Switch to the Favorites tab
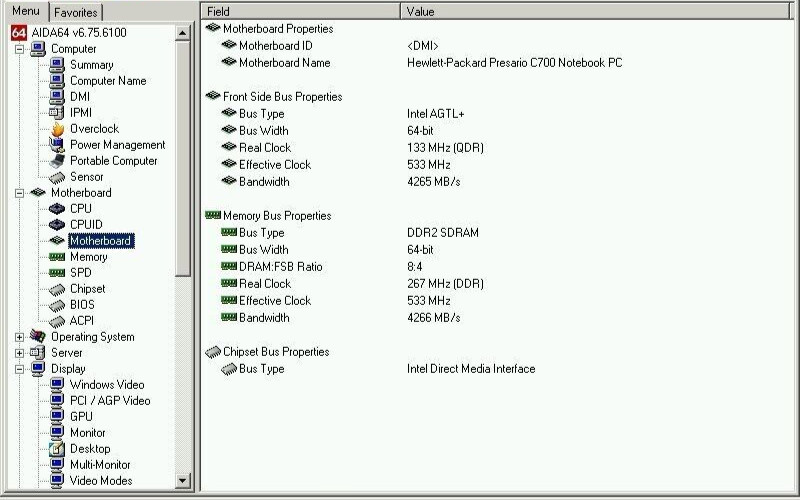 [76, 12]
